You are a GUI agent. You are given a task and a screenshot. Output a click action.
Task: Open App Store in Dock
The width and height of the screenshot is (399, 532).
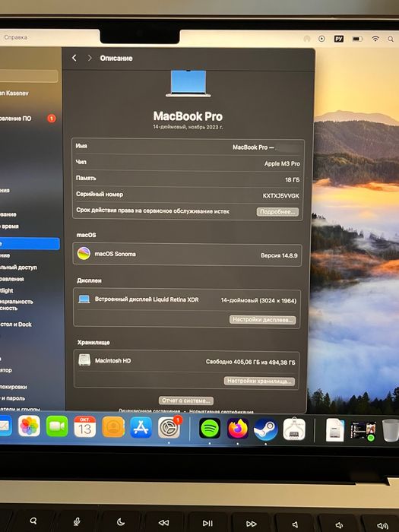point(141,427)
